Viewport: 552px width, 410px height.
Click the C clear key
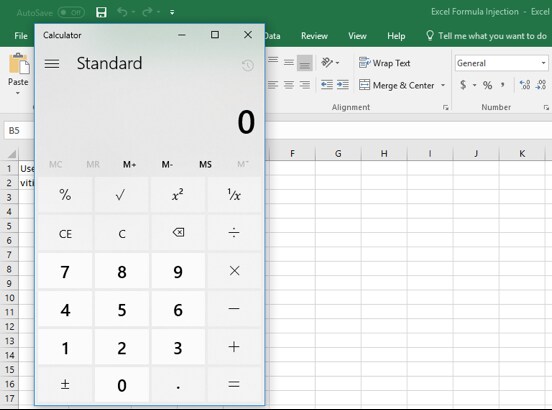click(x=121, y=233)
